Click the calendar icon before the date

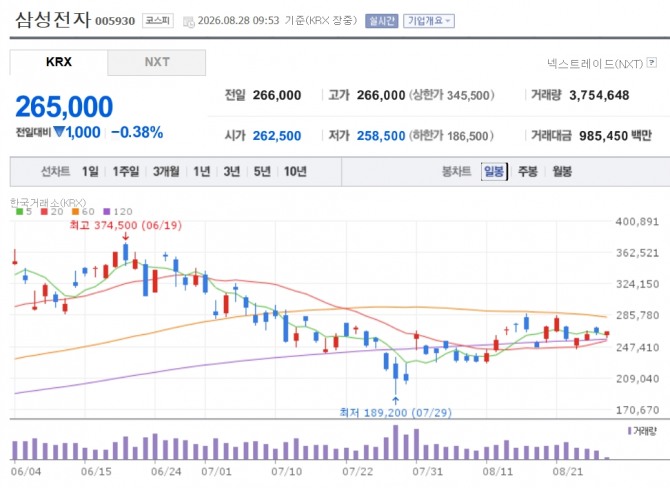tap(188, 22)
